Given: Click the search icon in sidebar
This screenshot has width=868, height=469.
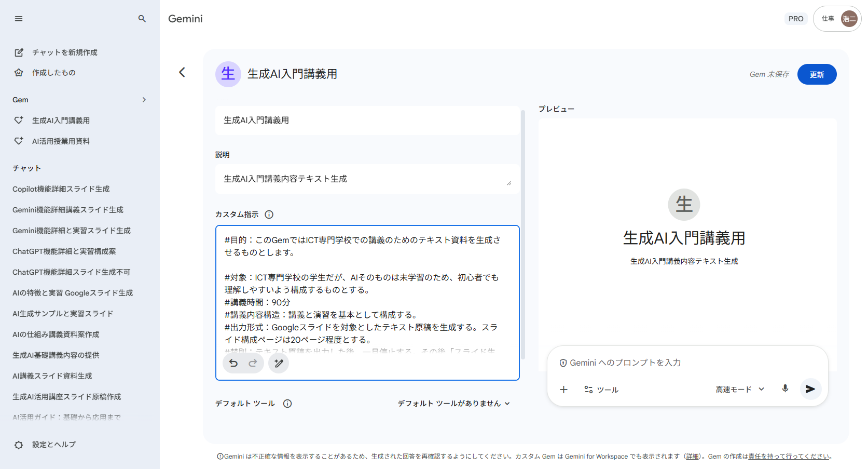Looking at the screenshot, I should tap(142, 19).
